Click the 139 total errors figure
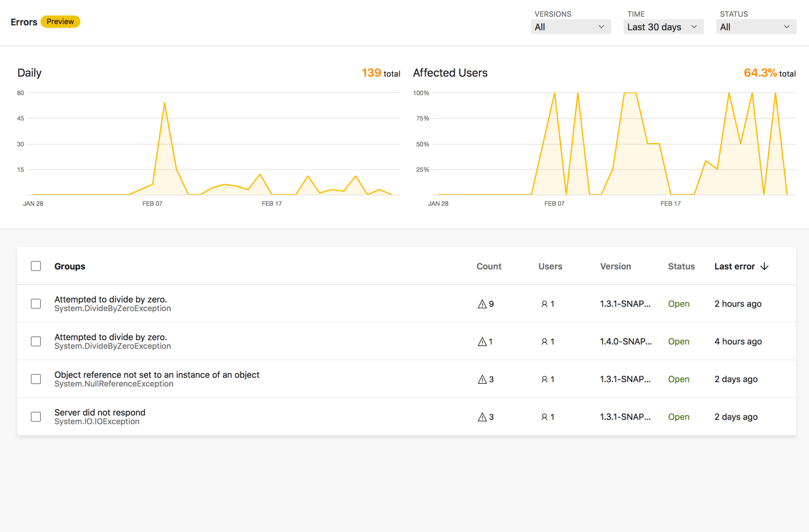 pos(381,73)
